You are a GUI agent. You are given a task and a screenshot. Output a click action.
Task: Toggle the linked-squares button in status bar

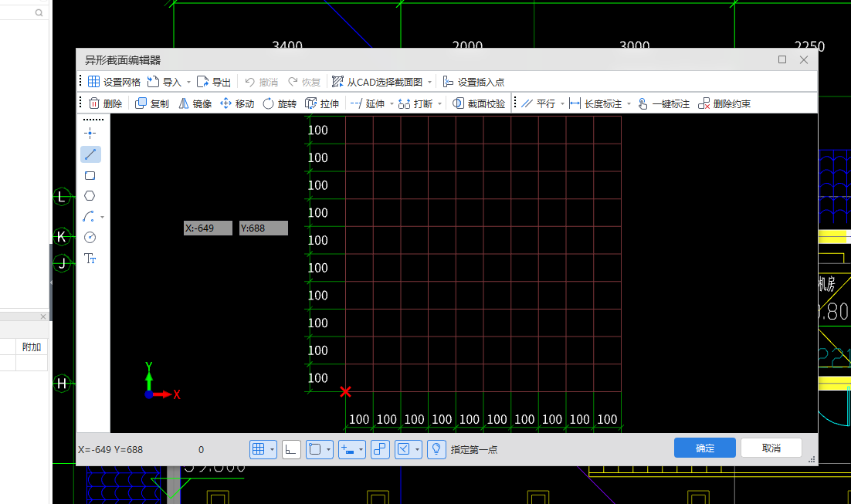[x=380, y=449]
